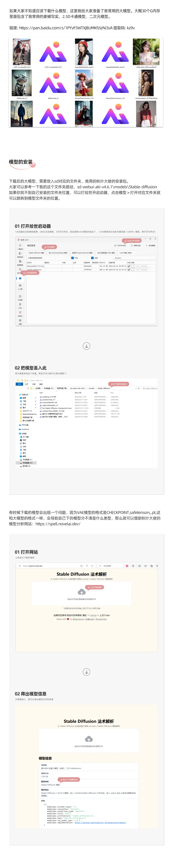
Task: Click the down-arrow circle below spell website screenshot
Action: (86, 672)
